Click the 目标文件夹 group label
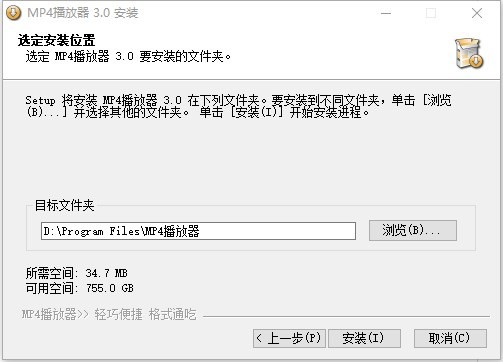Viewport: 503px width, 362px height. click(x=65, y=205)
